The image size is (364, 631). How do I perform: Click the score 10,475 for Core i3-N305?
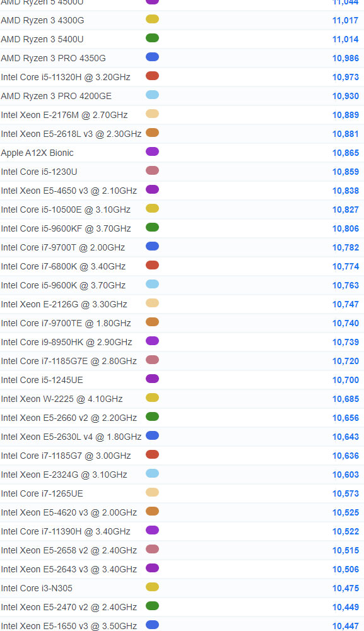[346, 588]
